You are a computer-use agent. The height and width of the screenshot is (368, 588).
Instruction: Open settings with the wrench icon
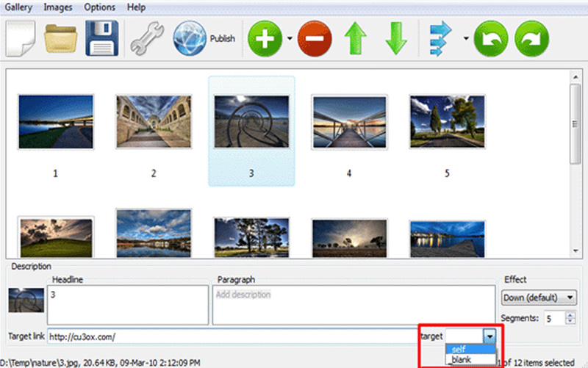pyautogui.click(x=146, y=39)
